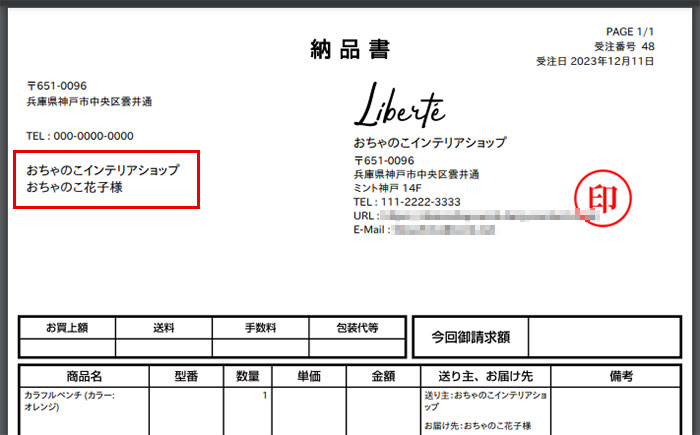Viewport: 700px width, 435px height.
Task: Click the recipient phone TEL : 000-0000-0000
Action: [x=80, y=136]
